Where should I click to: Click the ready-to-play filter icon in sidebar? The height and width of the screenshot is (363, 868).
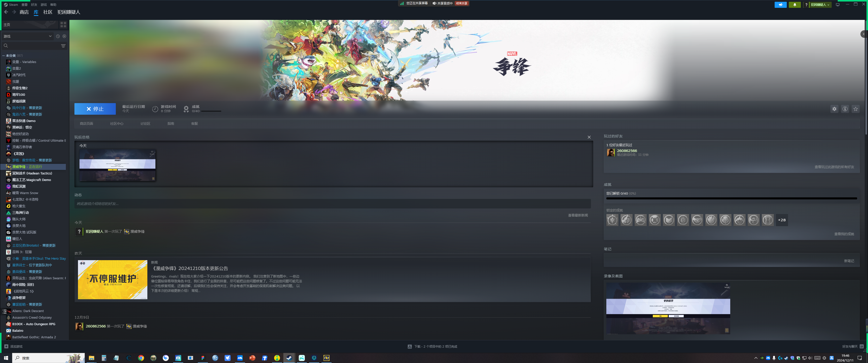pyautogui.click(x=64, y=36)
